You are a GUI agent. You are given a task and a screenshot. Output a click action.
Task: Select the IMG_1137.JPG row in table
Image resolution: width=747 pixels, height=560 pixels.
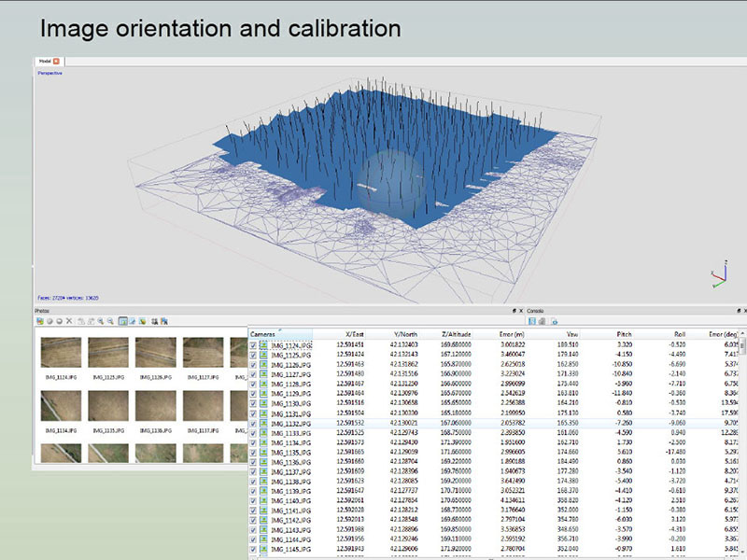tap(289, 471)
